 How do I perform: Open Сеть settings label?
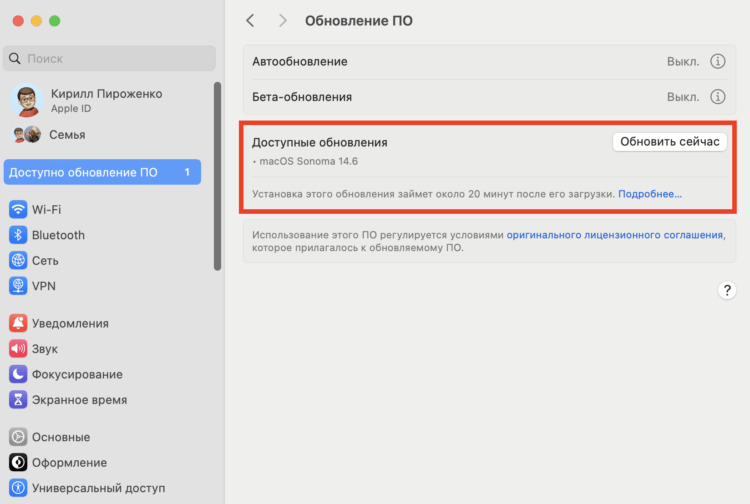coord(45,261)
